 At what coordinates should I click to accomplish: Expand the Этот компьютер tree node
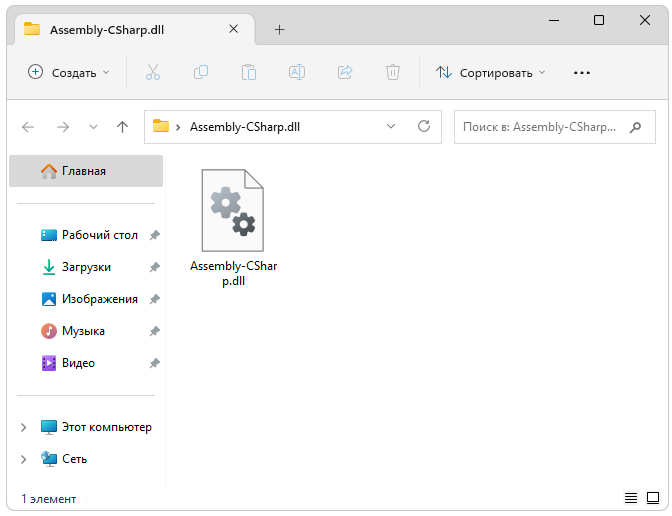click(x=24, y=427)
